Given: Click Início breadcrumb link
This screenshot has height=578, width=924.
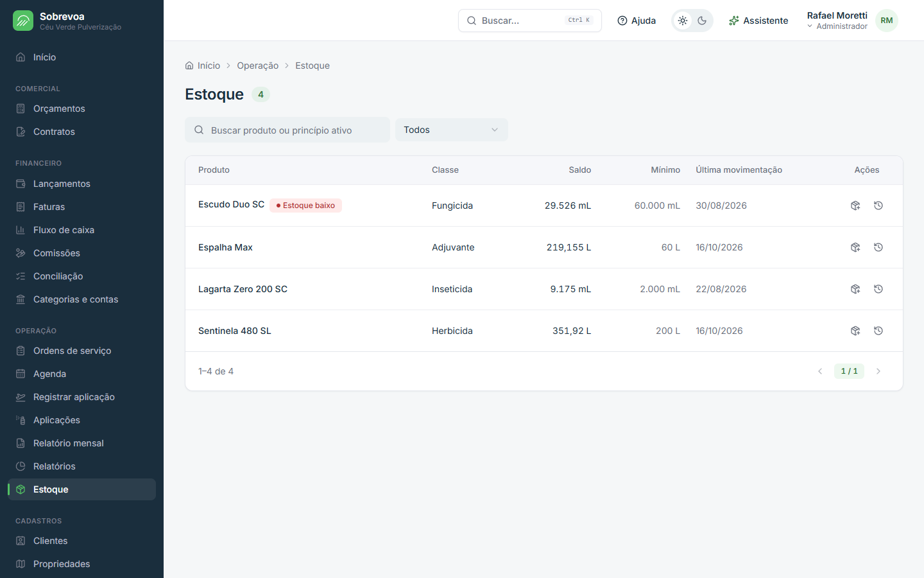Looking at the screenshot, I should point(203,66).
